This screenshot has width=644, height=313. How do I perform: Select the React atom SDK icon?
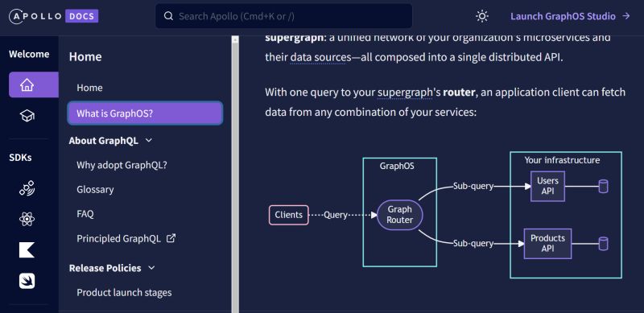(27, 219)
